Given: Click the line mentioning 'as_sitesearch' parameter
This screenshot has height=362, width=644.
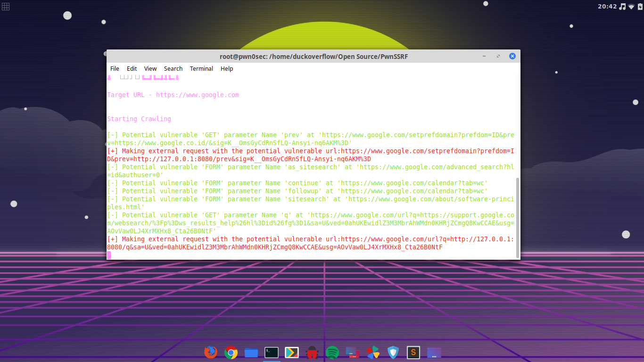Looking at the screenshot, I should point(311,171).
